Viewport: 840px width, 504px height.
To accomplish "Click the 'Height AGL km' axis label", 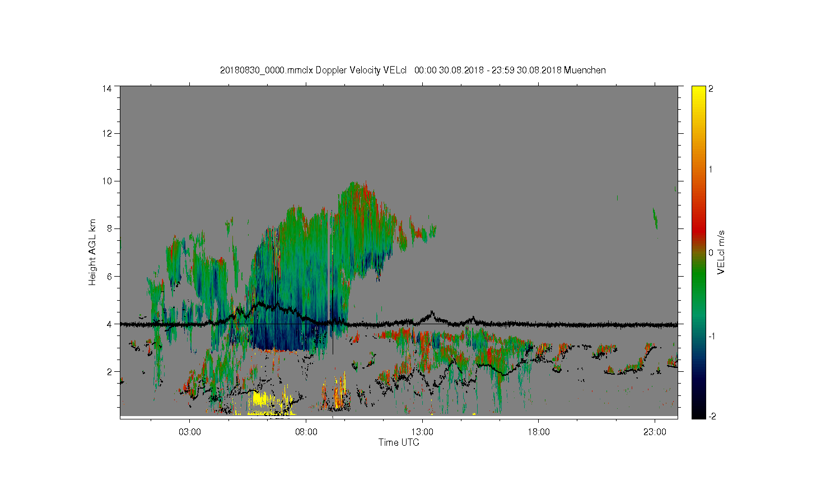I will point(92,253).
